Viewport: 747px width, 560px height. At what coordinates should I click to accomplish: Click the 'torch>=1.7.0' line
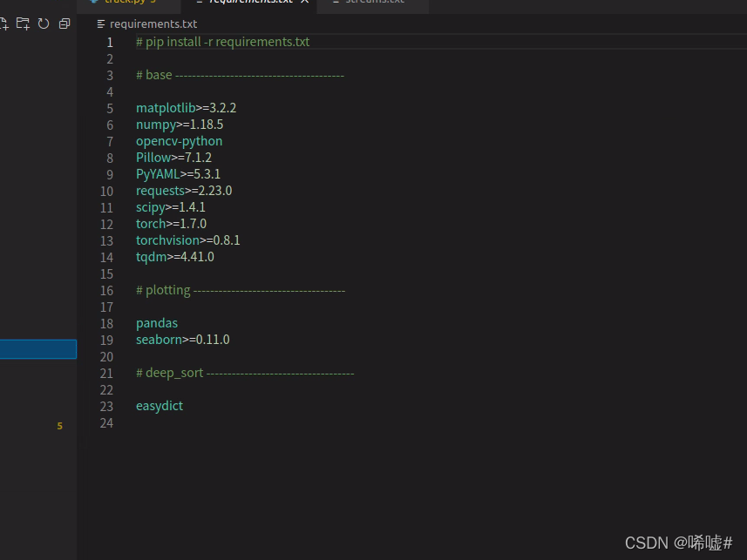click(171, 224)
